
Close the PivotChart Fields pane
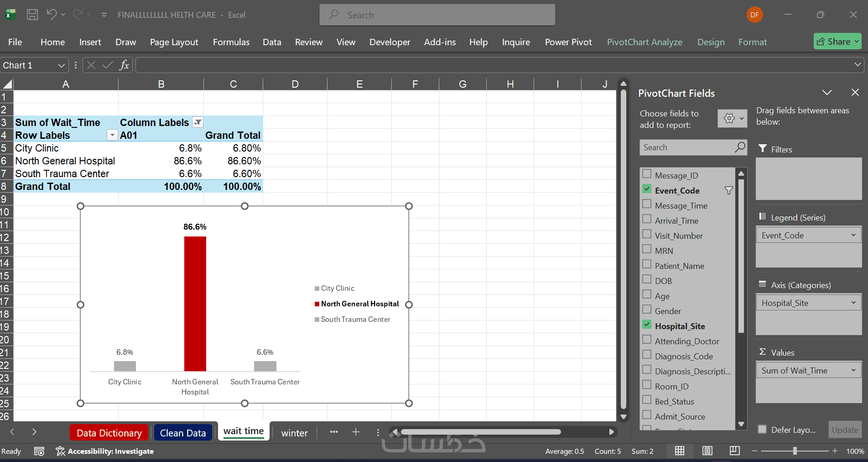855,92
